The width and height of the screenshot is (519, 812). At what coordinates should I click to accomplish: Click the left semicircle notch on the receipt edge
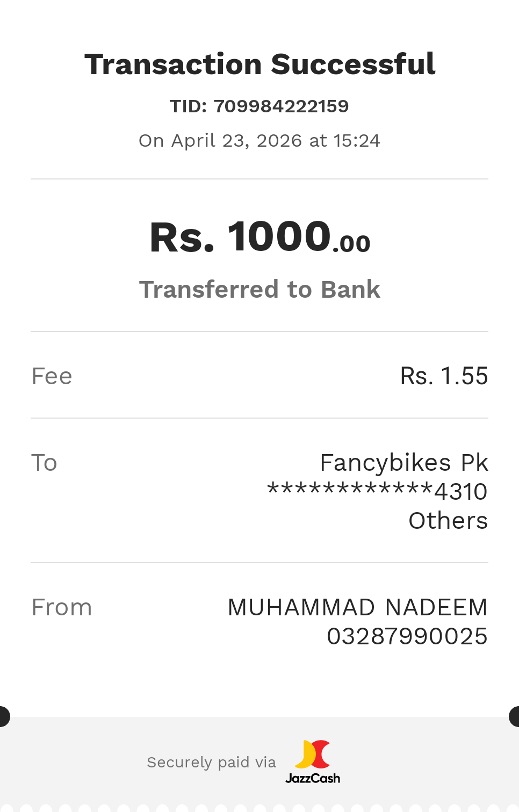[4, 717]
